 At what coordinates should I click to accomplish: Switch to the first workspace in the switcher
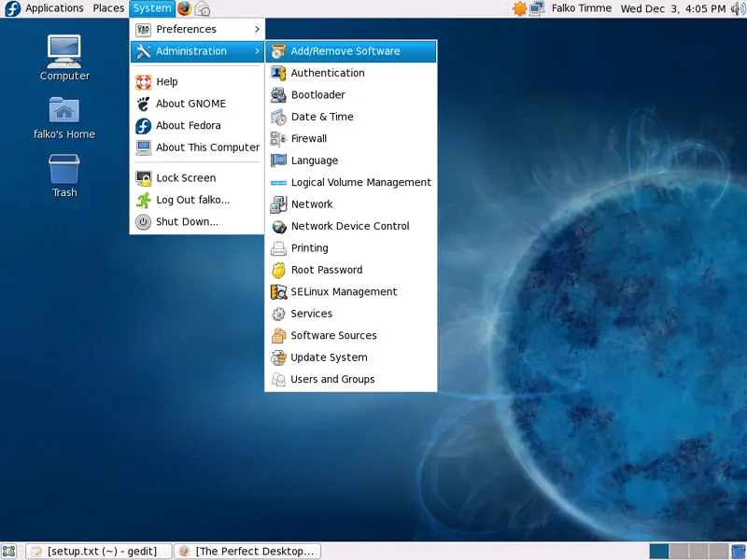pyautogui.click(x=659, y=551)
